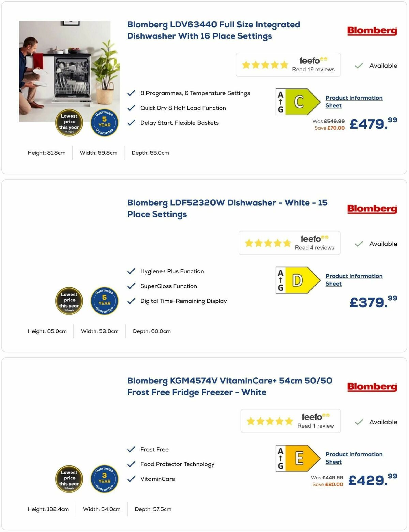409x532 pixels.
Task: Select the 3 Year Guarantee badge on KGM4574V
Action: pyautogui.click(x=104, y=479)
